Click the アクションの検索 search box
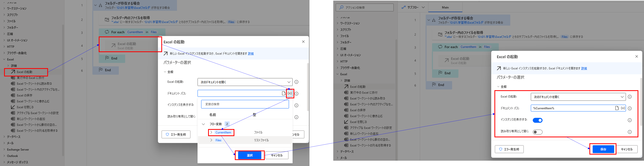 pyautogui.click(x=365, y=8)
